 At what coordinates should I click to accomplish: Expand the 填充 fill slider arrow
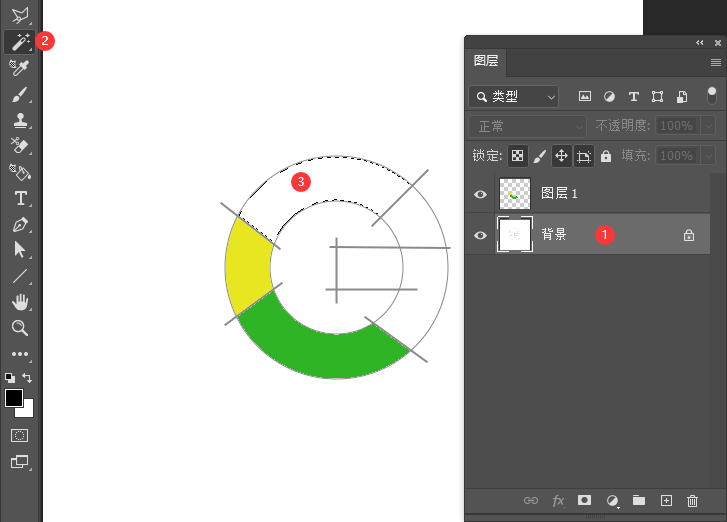tap(708, 155)
